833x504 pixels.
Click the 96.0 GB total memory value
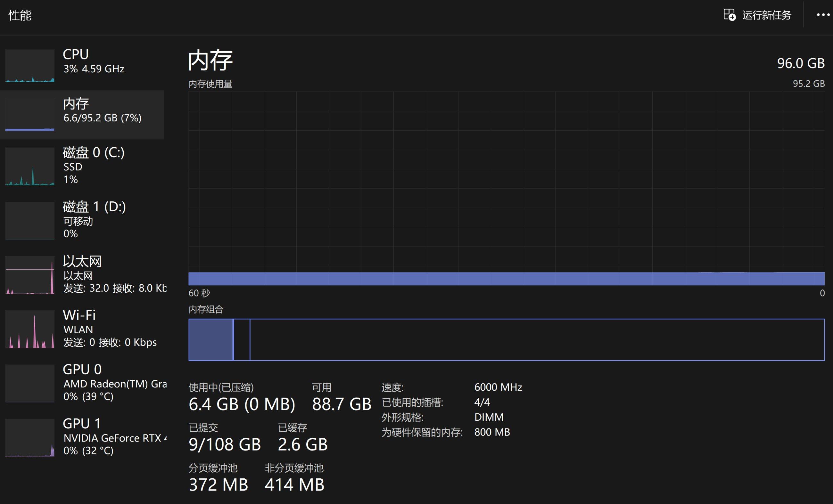coord(801,63)
